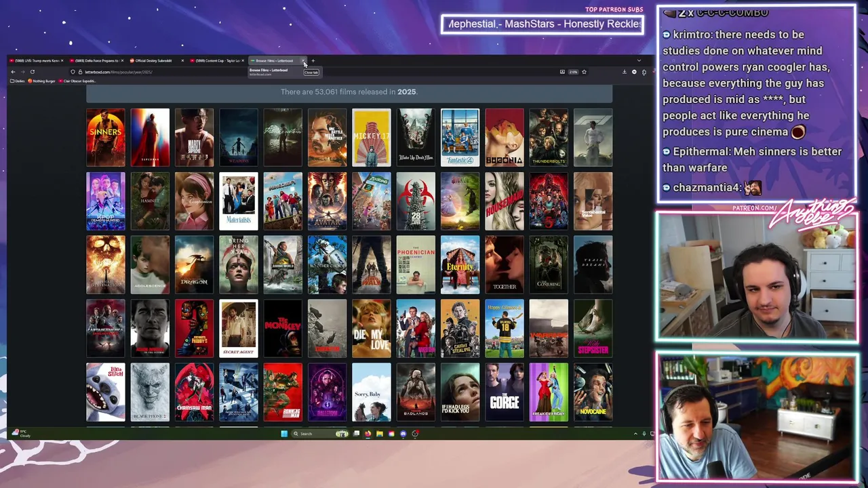Viewport: 868px width, 488px height.
Task: Select the KPop Demon Hunters poster
Action: (x=106, y=201)
